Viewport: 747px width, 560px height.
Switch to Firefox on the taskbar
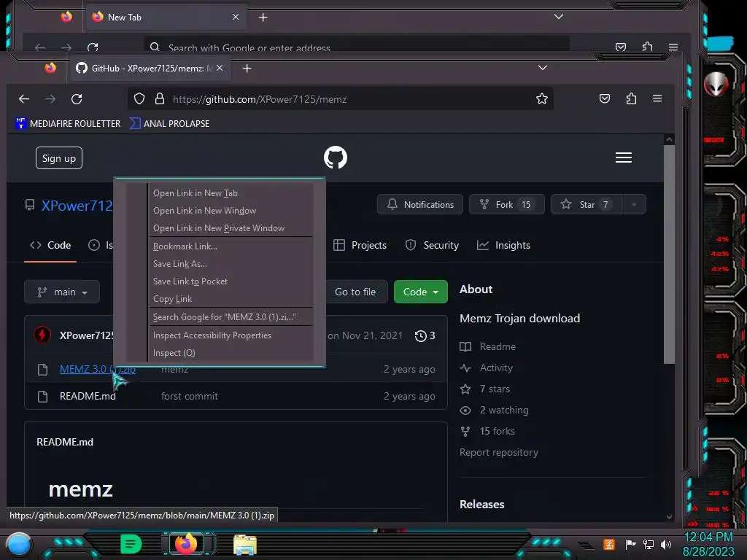click(x=186, y=543)
